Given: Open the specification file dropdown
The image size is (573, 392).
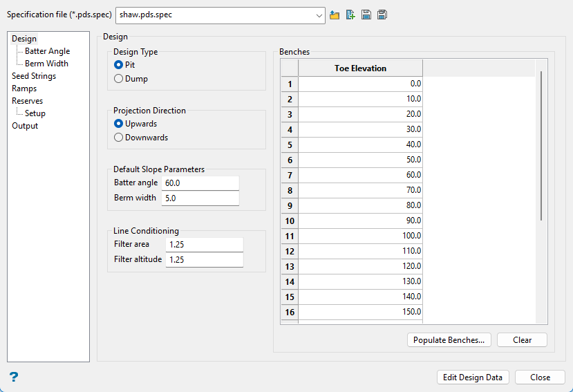Looking at the screenshot, I should [318, 15].
